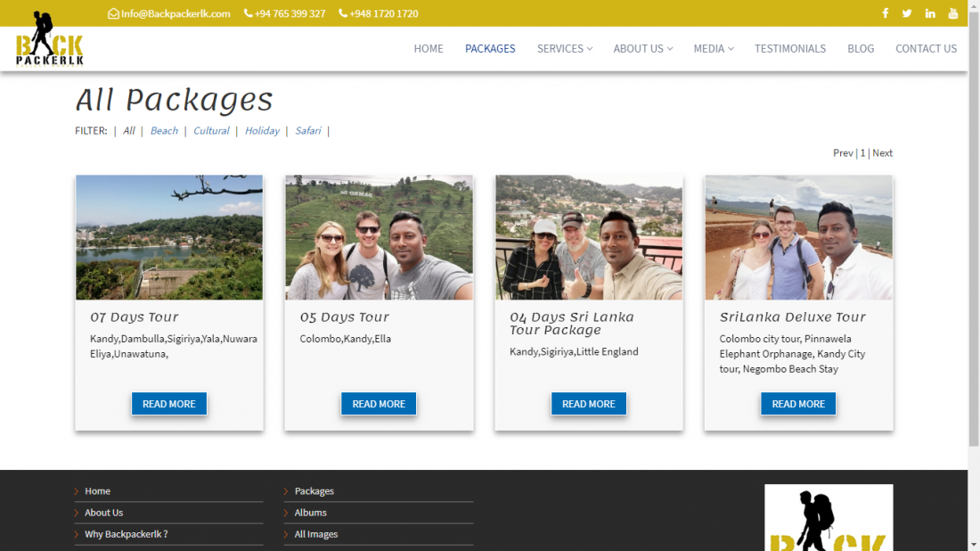Screen dimensions: 980x551
Task: Click the 05 Days Tour title
Action: point(345,317)
